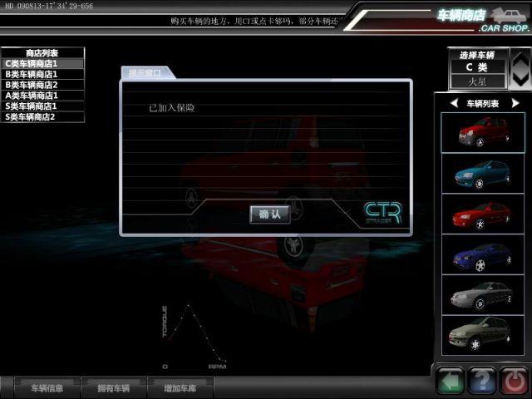
Task: Click the left arrow beside 车辆列表
Action: 454,103
